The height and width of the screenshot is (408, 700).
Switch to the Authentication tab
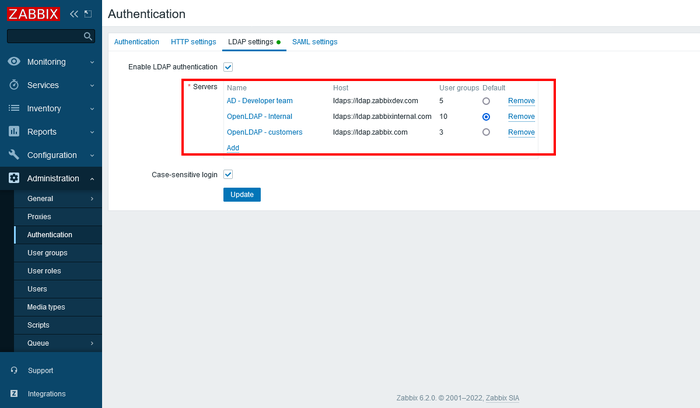point(137,42)
